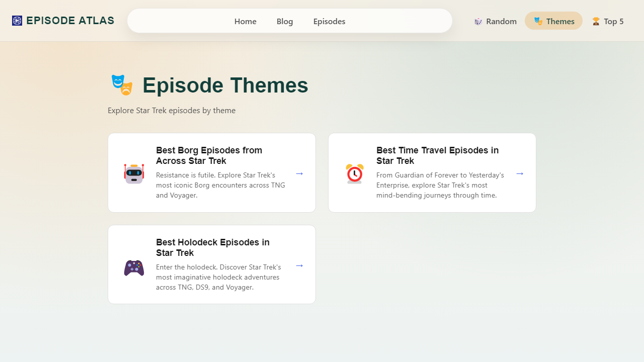
Task: Open the Home navigation item
Action: [245, 21]
